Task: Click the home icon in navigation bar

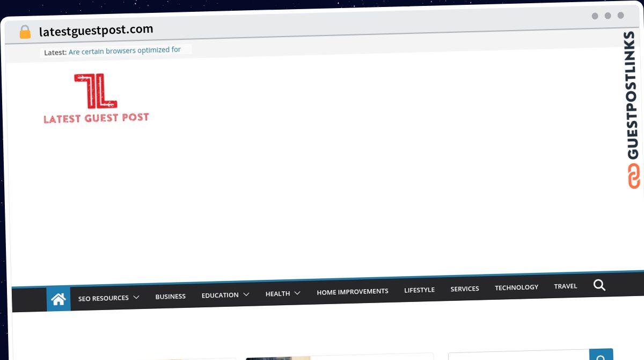Action: [58, 299]
